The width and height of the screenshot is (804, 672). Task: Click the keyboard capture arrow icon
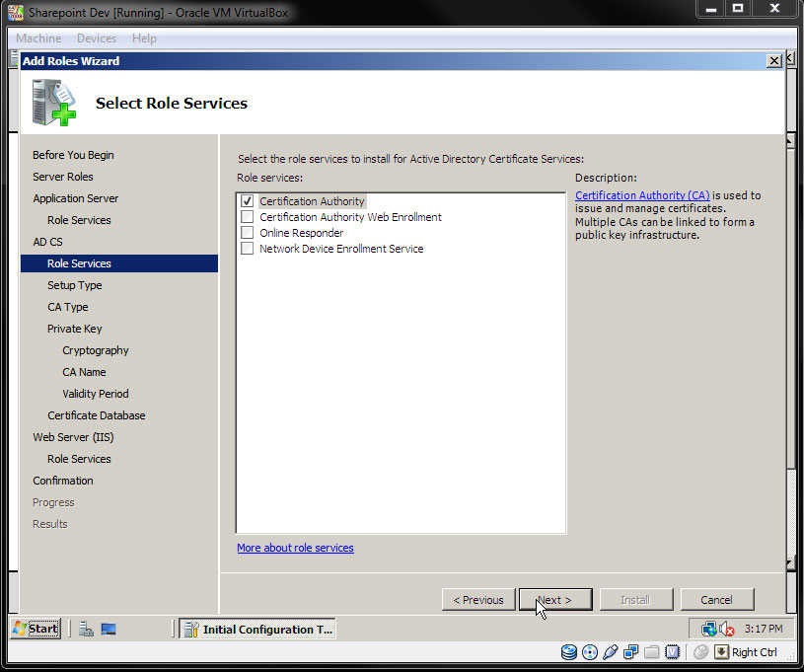(x=721, y=652)
